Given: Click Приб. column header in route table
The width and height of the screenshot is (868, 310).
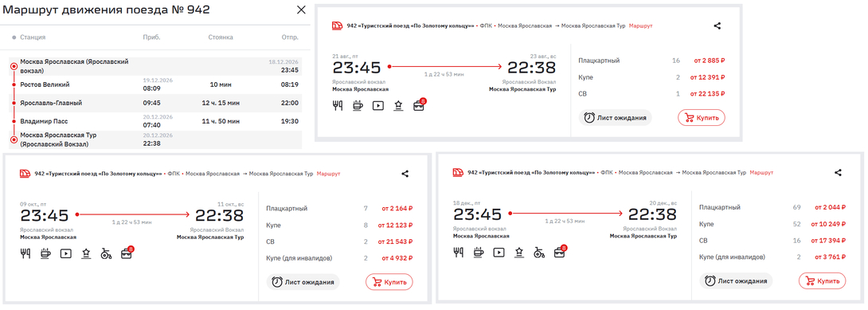Looking at the screenshot, I should 151,37.
